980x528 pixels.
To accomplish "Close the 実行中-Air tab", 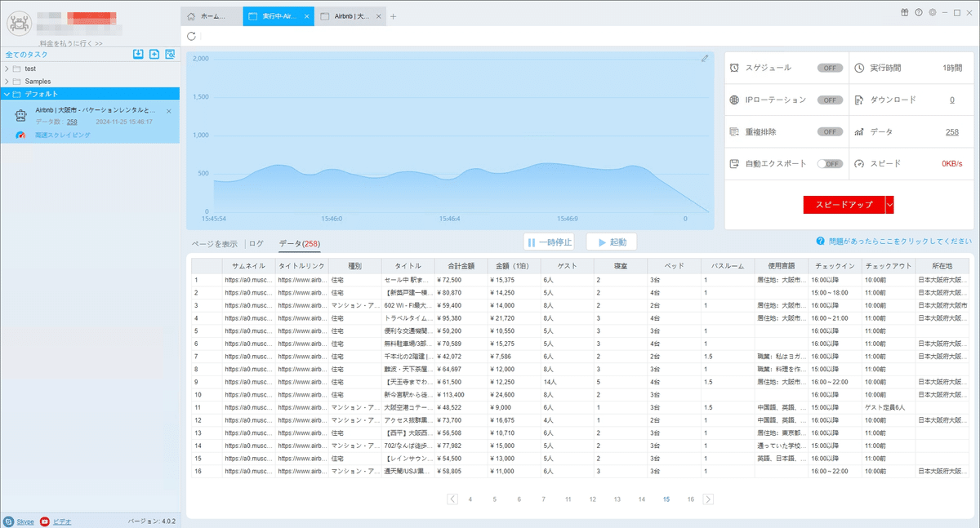I will pyautogui.click(x=306, y=16).
